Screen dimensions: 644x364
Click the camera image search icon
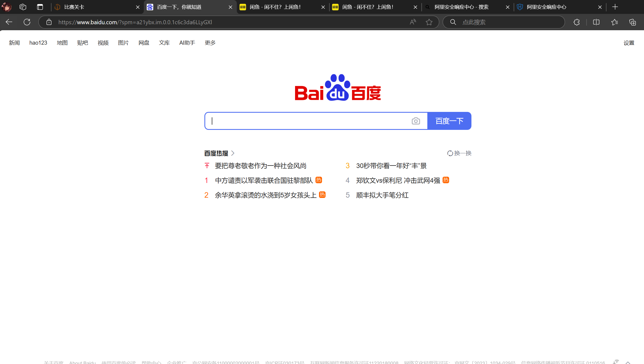coord(416,121)
